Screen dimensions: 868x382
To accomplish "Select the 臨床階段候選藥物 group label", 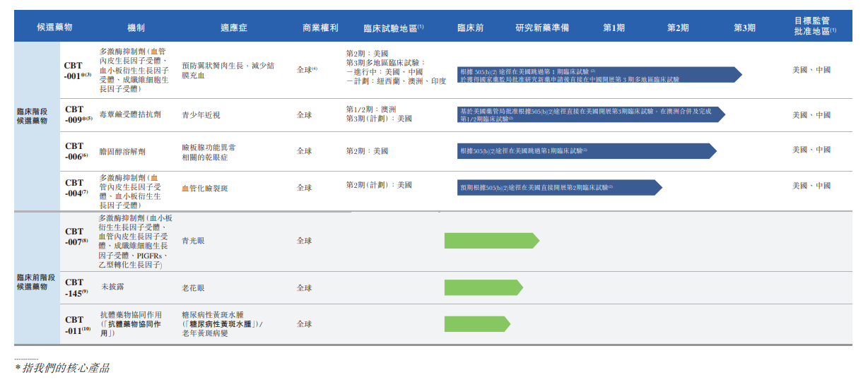I will (33, 116).
